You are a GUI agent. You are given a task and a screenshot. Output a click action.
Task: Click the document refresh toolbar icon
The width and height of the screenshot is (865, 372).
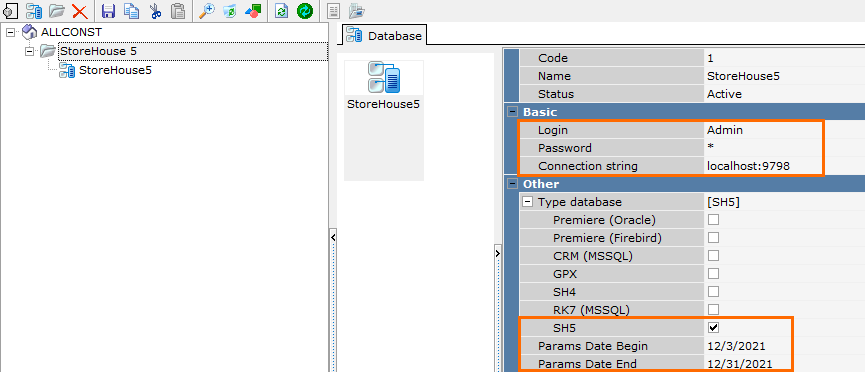coord(281,10)
